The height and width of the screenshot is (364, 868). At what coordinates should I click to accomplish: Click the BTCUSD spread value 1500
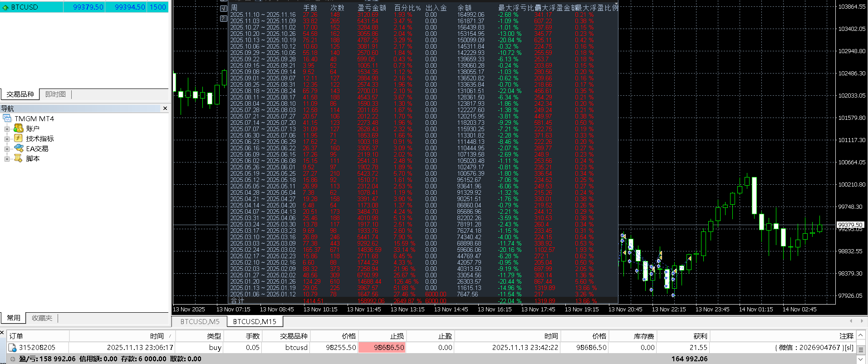pyautogui.click(x=158, y=7)
